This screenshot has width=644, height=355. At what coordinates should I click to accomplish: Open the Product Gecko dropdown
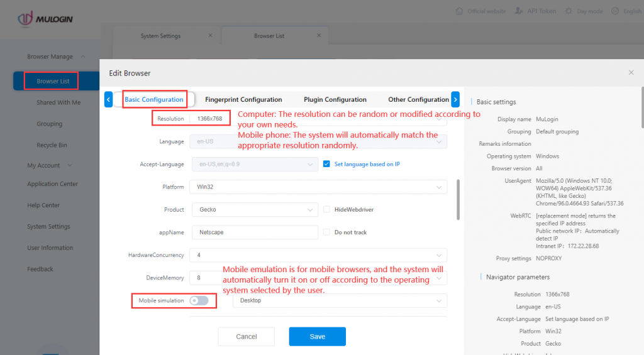tap(255, 209)
